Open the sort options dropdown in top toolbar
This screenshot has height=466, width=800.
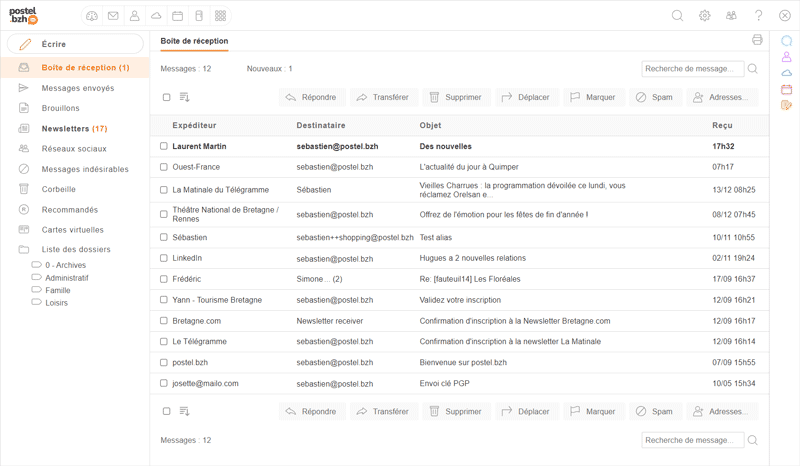185,98
